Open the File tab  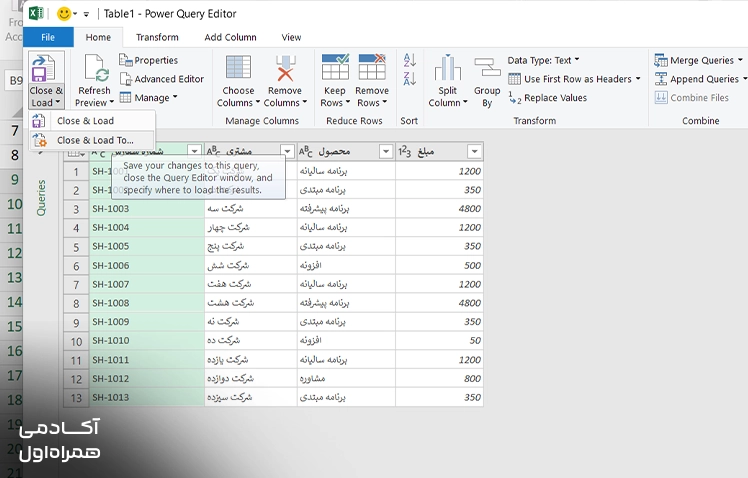click(x=48, y=37)
